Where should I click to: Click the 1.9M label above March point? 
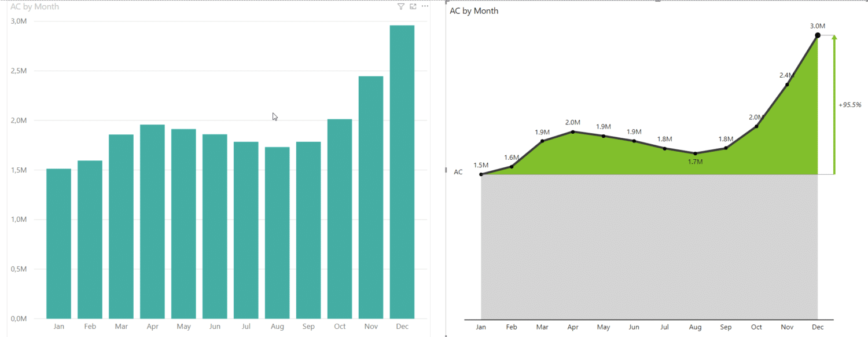tap(542, 132)
